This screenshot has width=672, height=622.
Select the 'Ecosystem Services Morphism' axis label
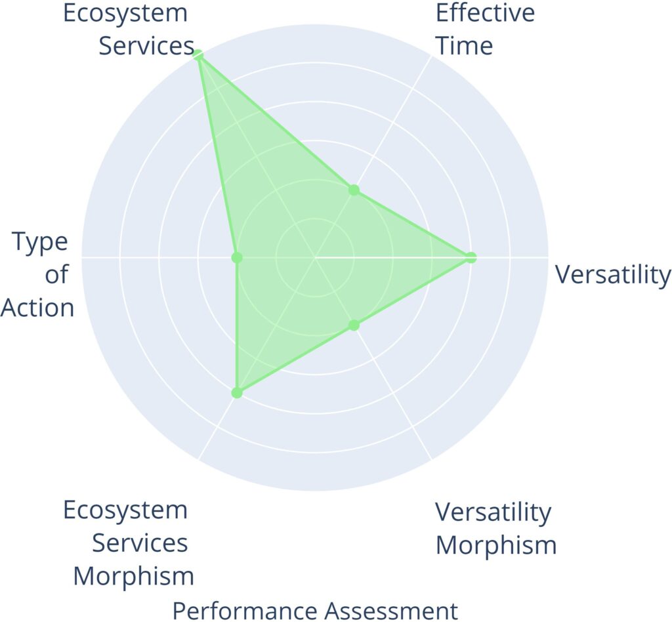point(129,543)
